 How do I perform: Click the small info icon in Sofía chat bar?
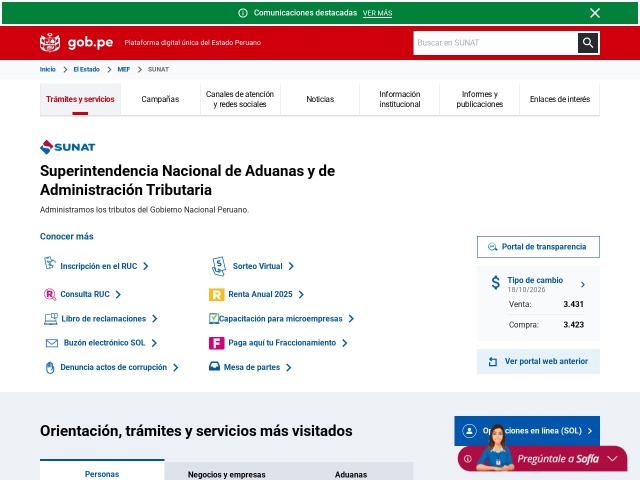point(468,459)
